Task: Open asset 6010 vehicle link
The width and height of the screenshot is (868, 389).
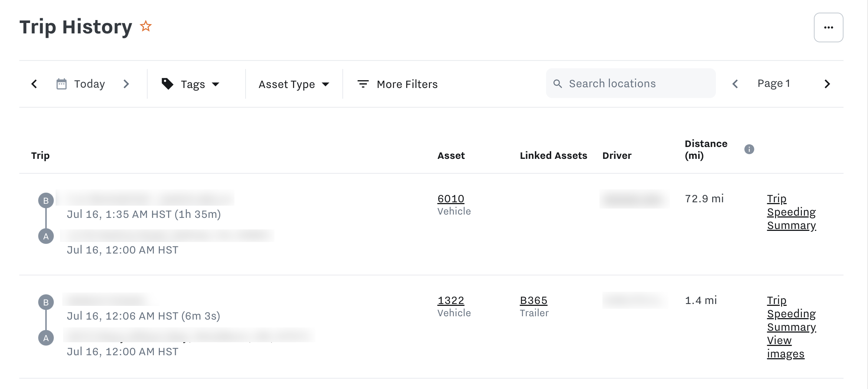Action: coord(451,199)
